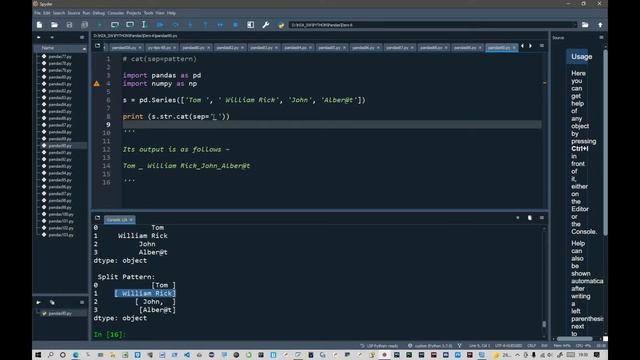This screenshot has height=360, width=640.
Task: Open the Help menu
Action: (171, 13)
